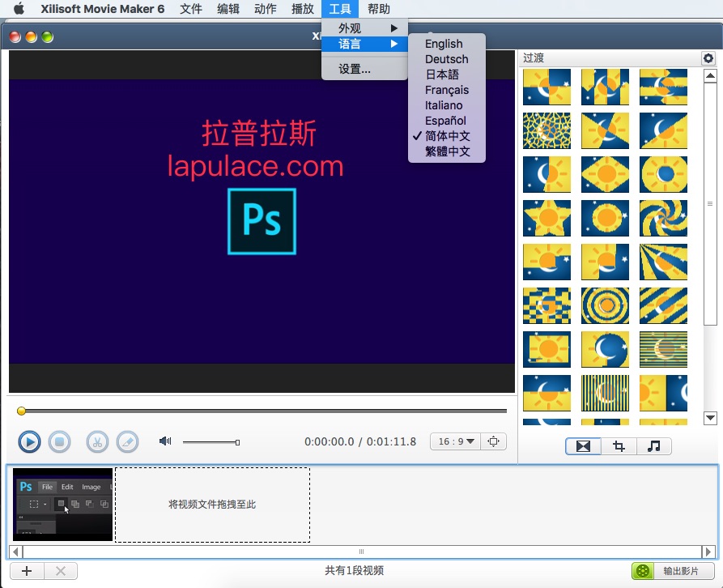Switch language to English
The width and height of the screenshot is (723, 588).
click(x=447, y=44)
